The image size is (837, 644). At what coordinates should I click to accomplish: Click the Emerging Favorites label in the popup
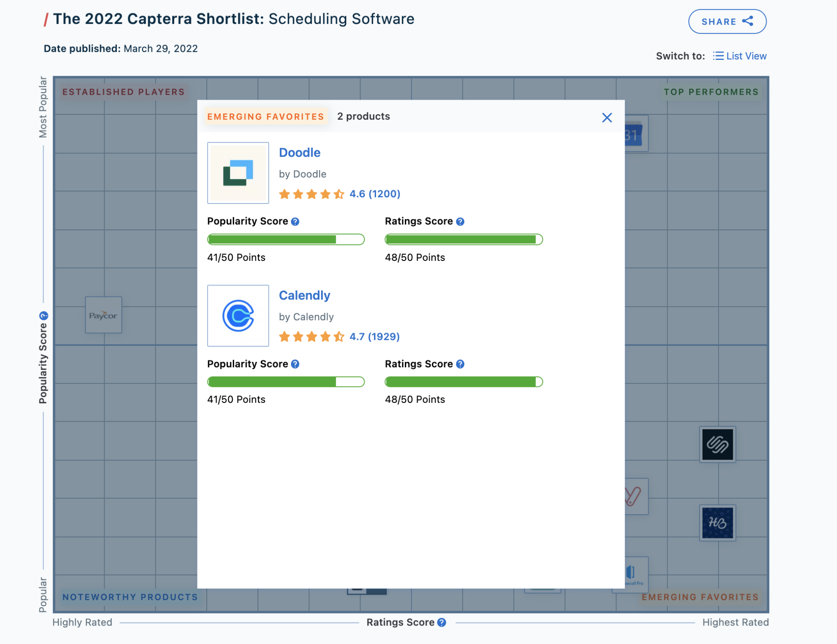pyautogui.click(x=267, y=116)
